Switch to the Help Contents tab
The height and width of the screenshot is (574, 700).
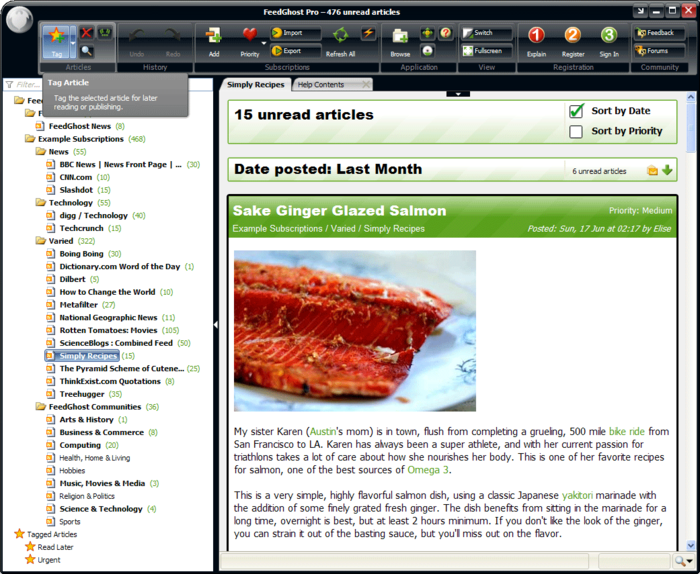coord(321,84)
